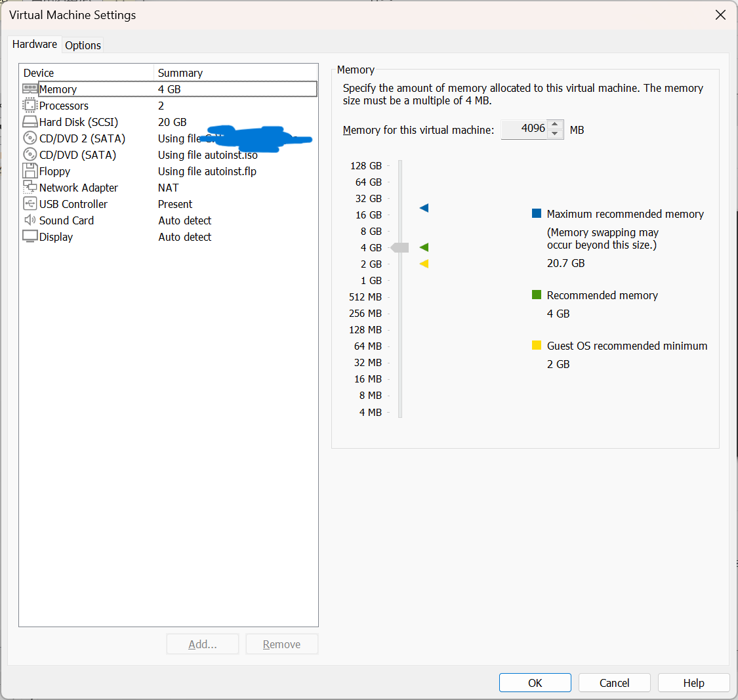Click the Add... button
Viewport: 738px width, 700px height.
(202, 644)
